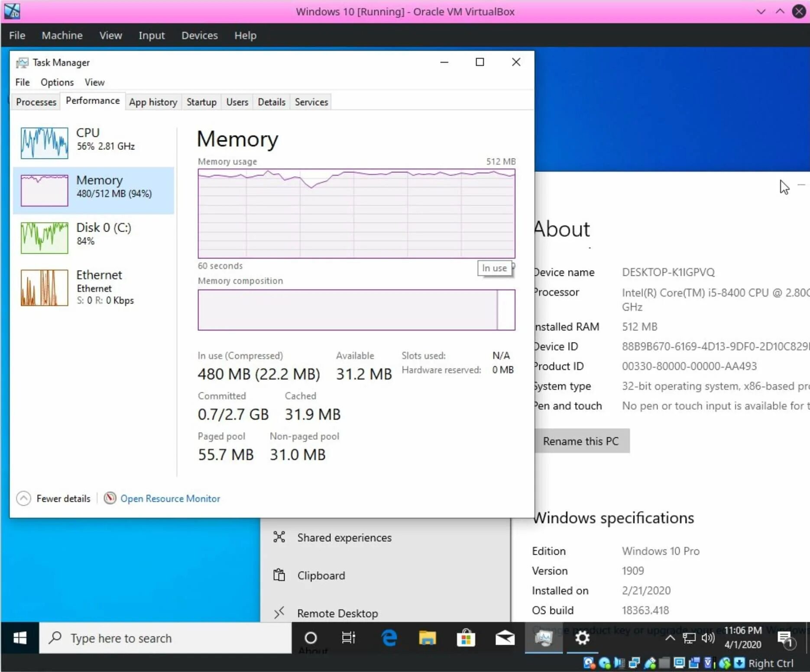Open Microsoft Edge from the taskbar
The height and width of the screenshot is (672, 810).
pos(389,638)
